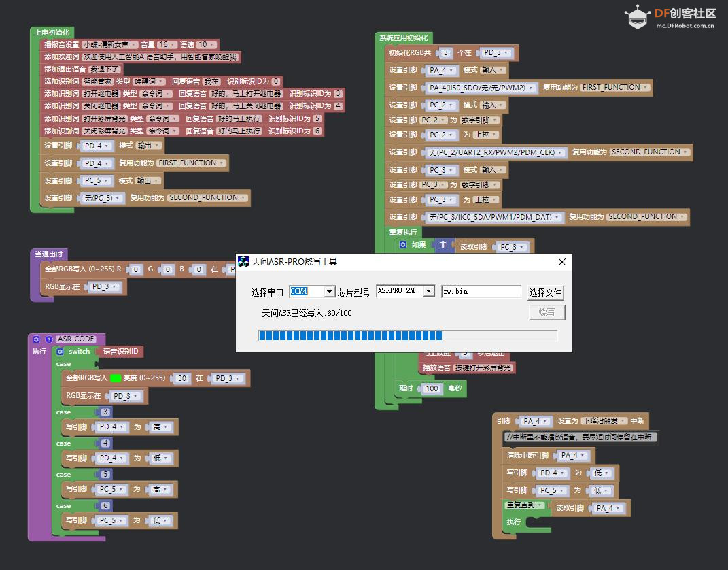Open the switch block's gear settings
This screenshot has width=728, height=570.
coord(60,352)
